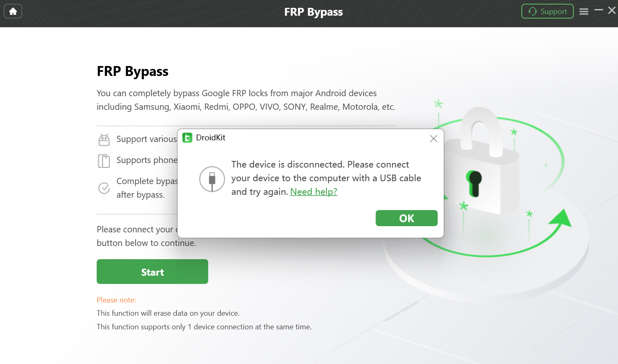Click 'Supports phone' feature line
Viewport: 618px width, 364px height.
click(x=147, y=160)
